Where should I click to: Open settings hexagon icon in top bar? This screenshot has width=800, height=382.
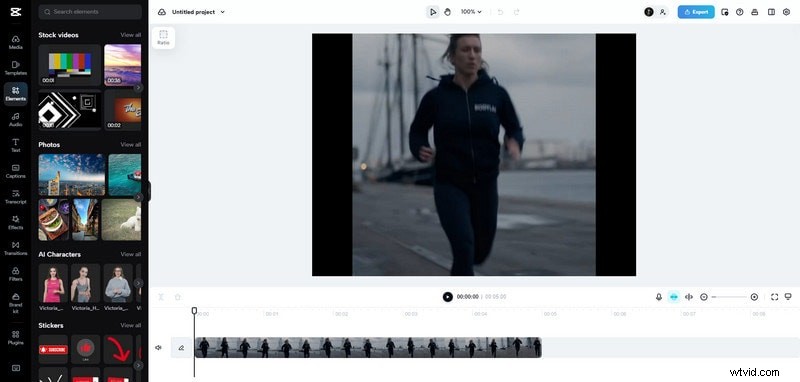786,12
